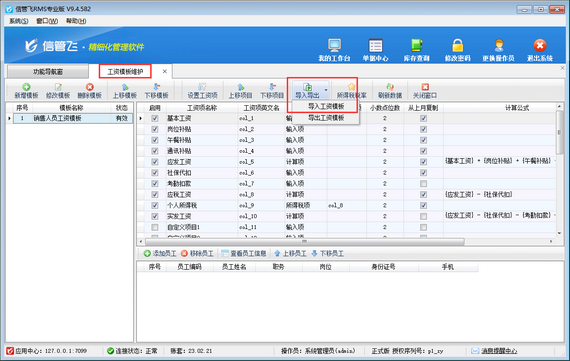Viewport: 570px width, 361px height.
Task: Enable 自定义项目1 启用 checkbox
Action: tap(155, 227)
